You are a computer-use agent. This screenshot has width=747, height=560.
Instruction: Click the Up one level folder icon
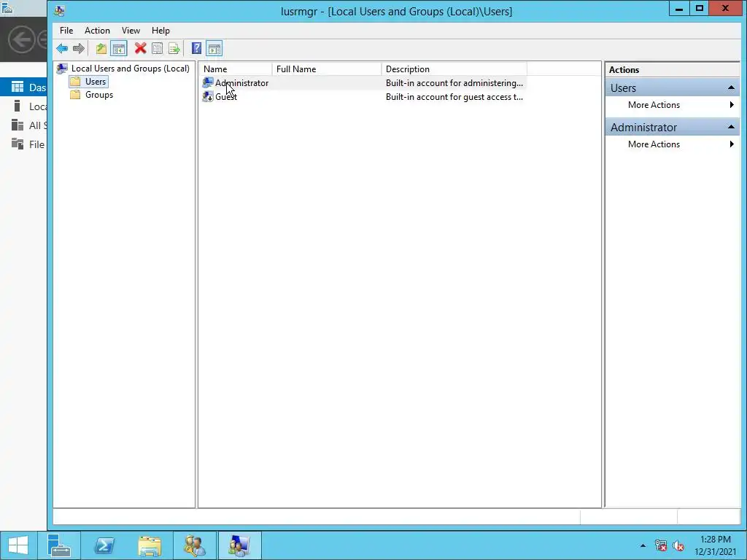pyautogui.click(x=101, y=49)
